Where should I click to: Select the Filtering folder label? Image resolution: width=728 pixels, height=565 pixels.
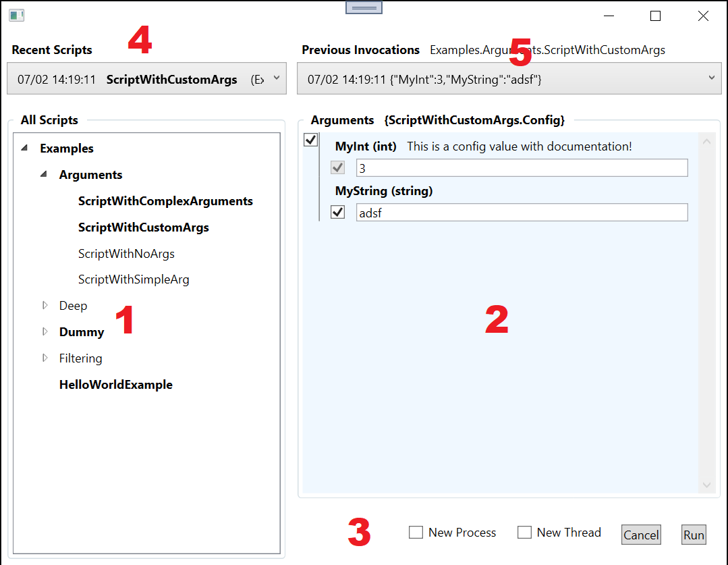(80, 358)
